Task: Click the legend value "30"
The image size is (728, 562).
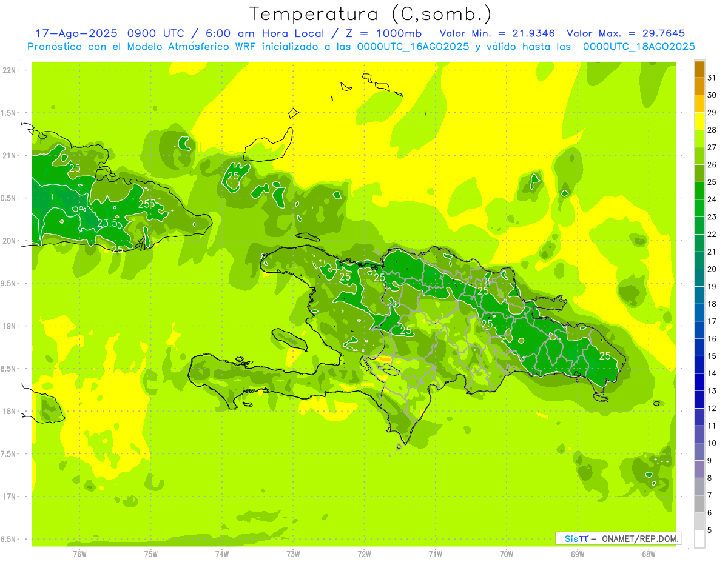Action: [712, 95]
